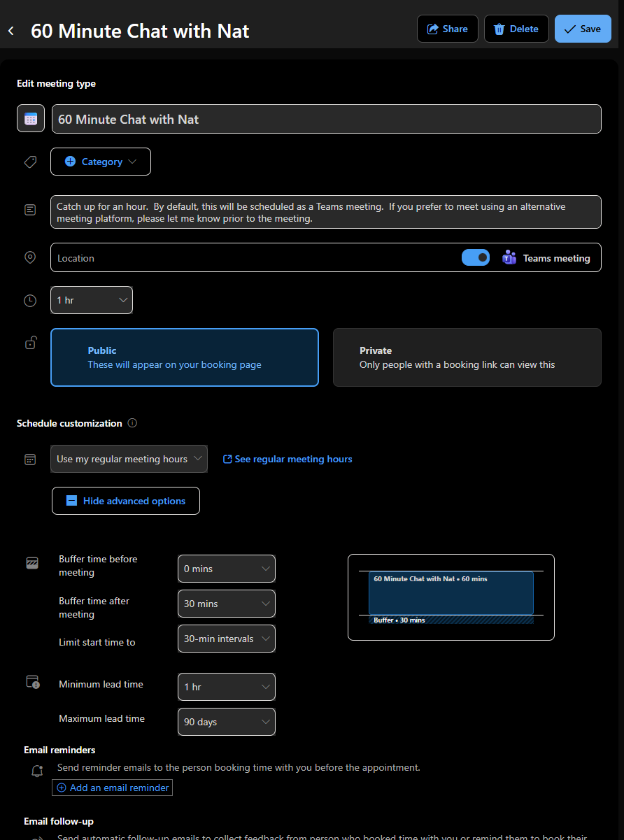Click the 'Buffer • 30 mins' preview strip
Screen dimensions: 624x840
coord(451,620)
